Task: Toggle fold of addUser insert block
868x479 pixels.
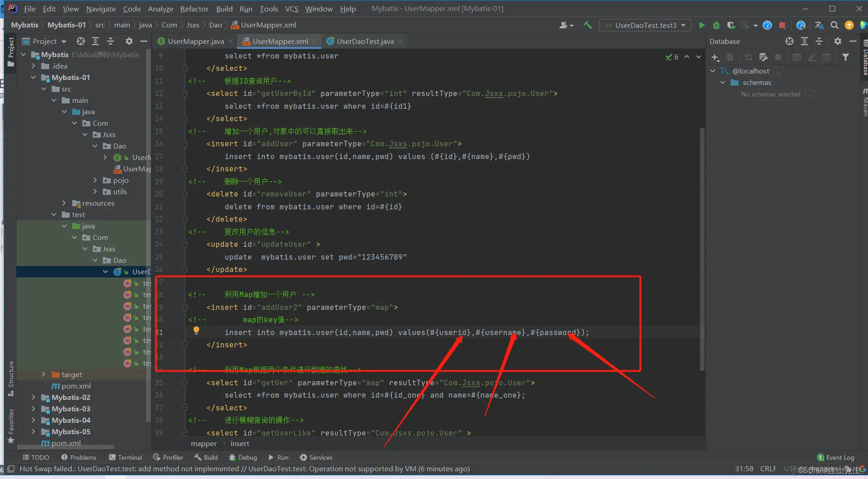Action: (185, 144)
